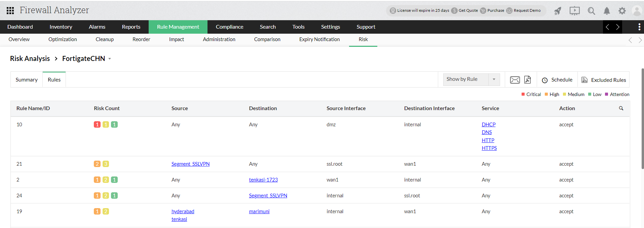Click the Schedule button
The width and height of the screenshot is (644, 228).
coord(557,80)
